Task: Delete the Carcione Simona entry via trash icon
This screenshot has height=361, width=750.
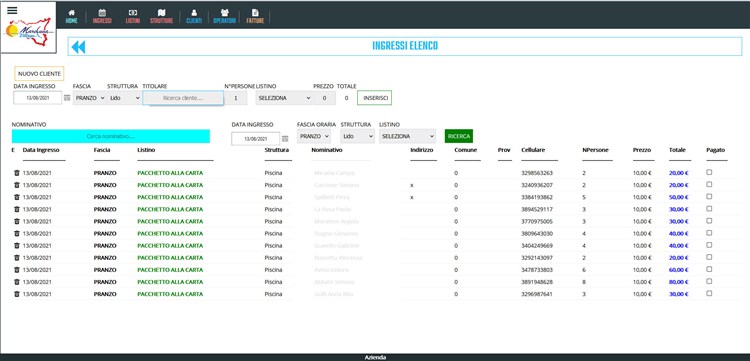Action: [17, 185]
